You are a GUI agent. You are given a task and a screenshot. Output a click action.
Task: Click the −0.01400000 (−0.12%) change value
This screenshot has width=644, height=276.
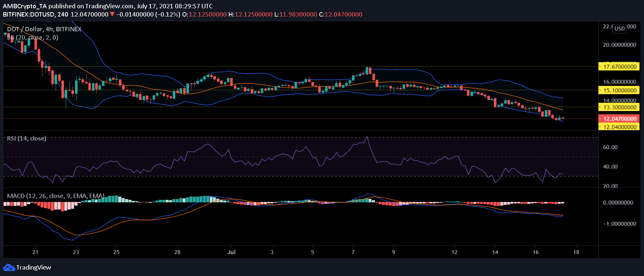pos(148,14)
